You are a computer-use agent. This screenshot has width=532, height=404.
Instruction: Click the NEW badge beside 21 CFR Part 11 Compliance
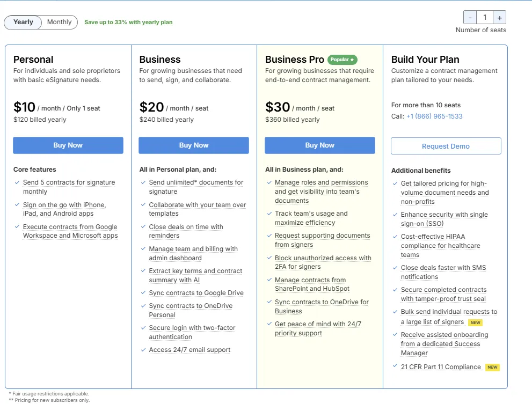pyautogui.click(x=492, y=367)
